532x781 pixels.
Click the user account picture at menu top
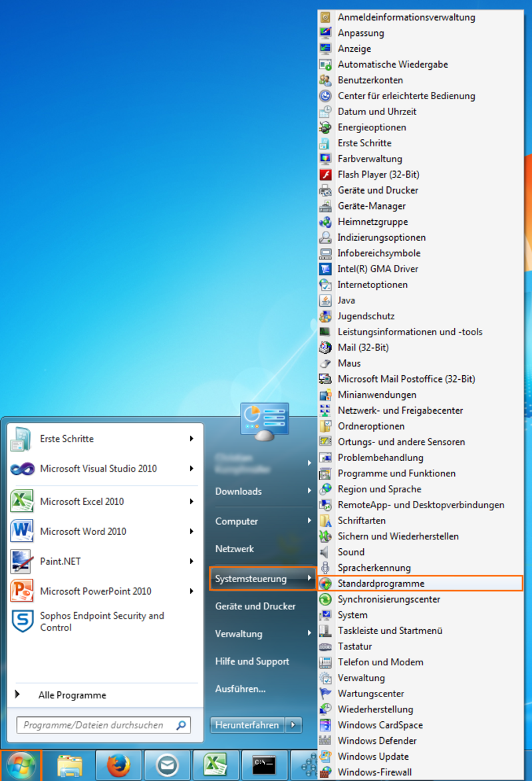265,421
